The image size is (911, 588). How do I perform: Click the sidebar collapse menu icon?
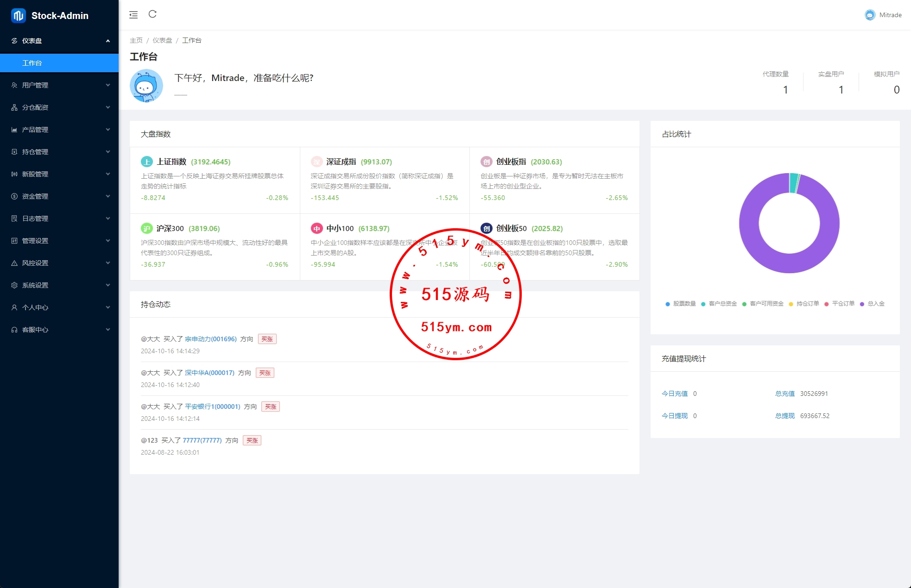133,15
